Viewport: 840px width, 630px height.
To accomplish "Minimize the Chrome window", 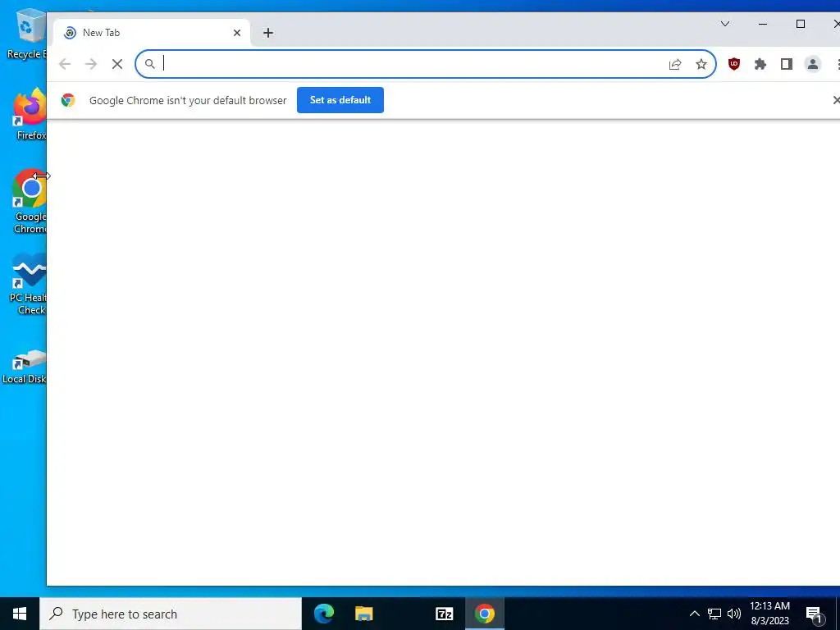I will coord(763,24).
